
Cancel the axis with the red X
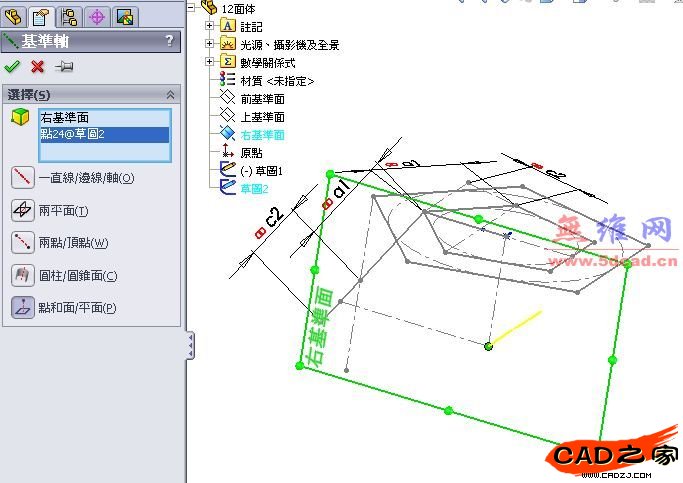[38, 67]
